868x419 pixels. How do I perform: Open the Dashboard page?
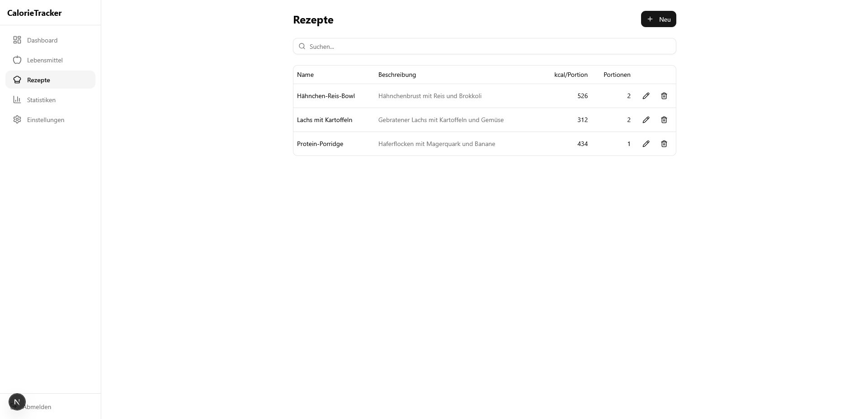42,40
